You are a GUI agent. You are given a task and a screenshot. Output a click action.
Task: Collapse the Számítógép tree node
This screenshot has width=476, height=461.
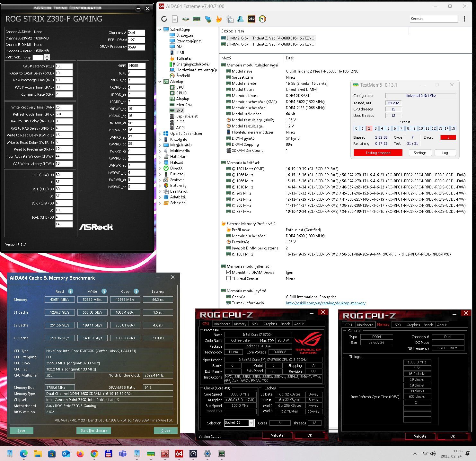point(160,30)
